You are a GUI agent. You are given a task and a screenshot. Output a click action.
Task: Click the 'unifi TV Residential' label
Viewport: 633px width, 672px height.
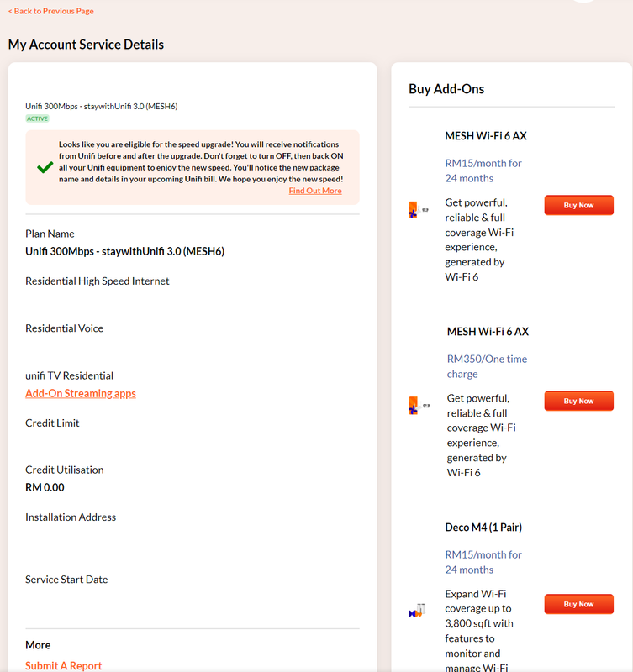point(70,375)
